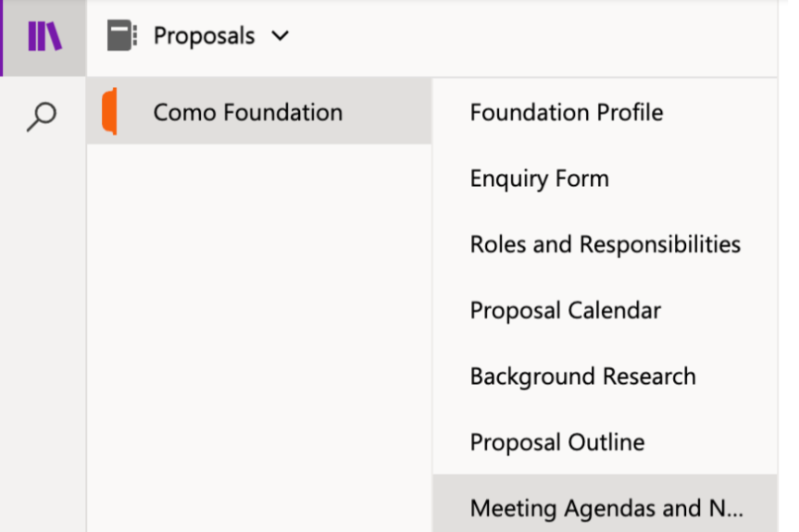Go to Roles and Responsibilities page
This screenshot has width=799, height=532.
605,244
